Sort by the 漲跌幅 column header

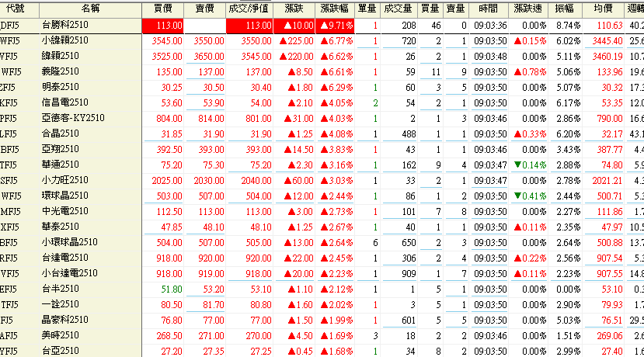[336, 9]
